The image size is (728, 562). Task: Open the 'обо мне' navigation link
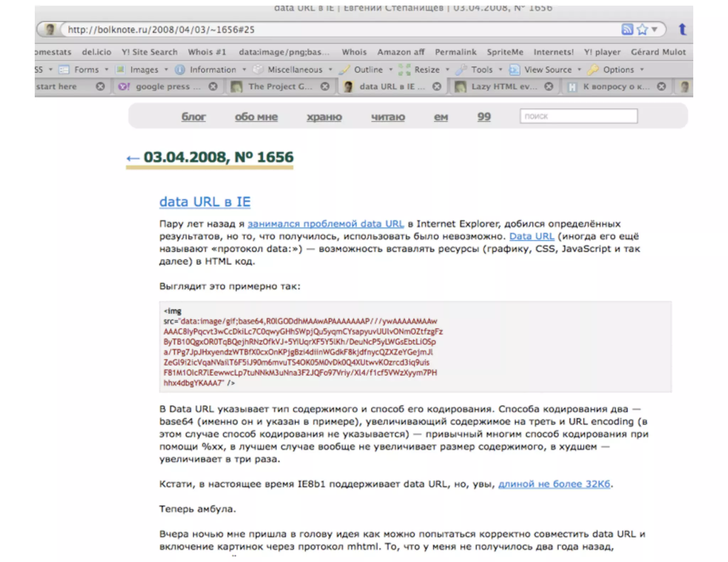pyautogui.click(x=256, y=117)
